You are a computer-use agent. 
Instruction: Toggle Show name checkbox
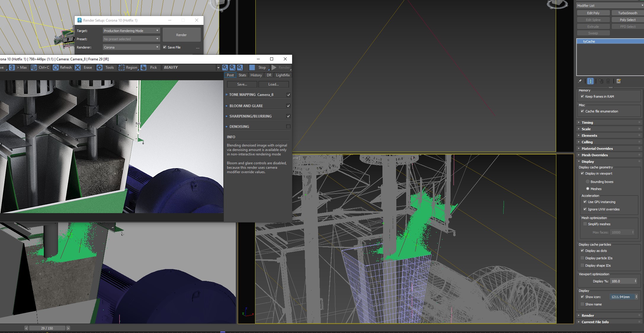point(582,304)
